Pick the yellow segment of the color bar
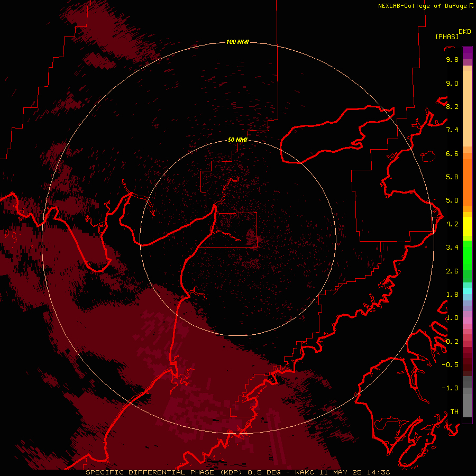Viewport: 476px width, 476px height. click(467, 226)
